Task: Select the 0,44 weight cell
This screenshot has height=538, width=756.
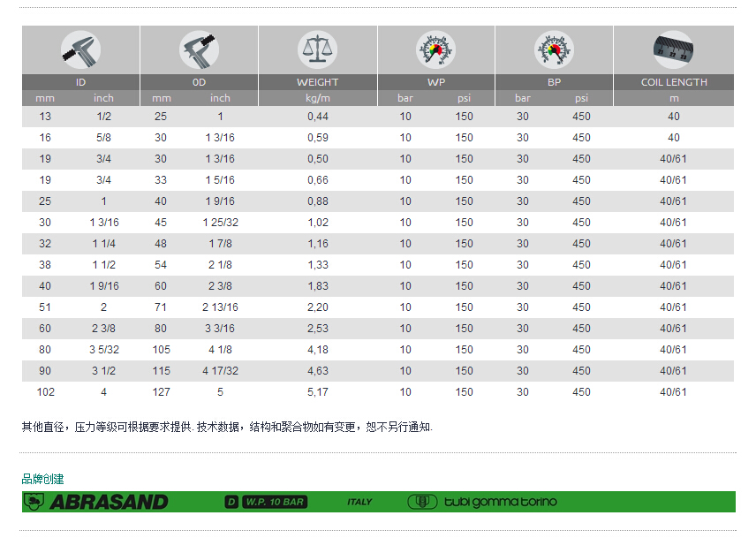Action: pos(317,117)
